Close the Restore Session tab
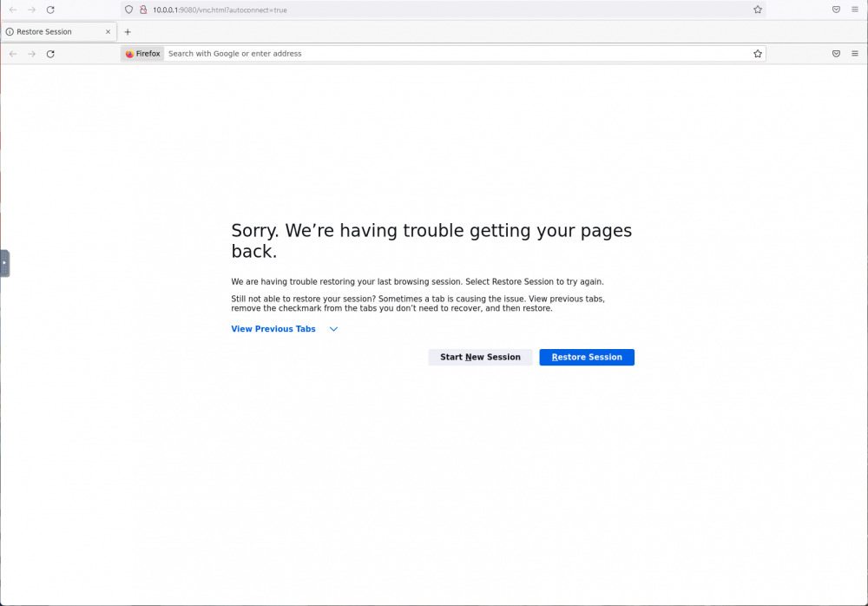The width and height of the screenshot is (868, 606). click(108, 31)
